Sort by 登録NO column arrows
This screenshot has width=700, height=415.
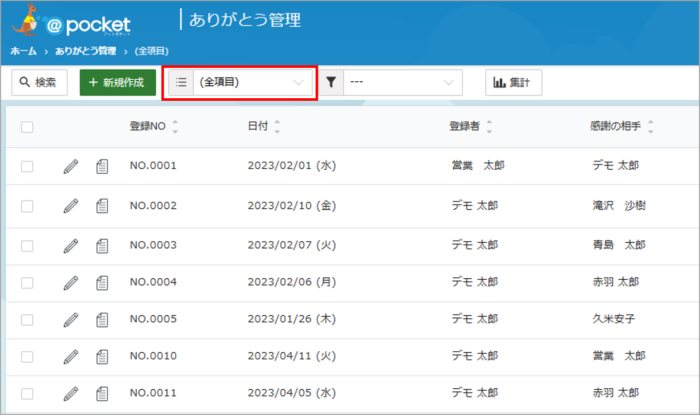(175, 127)
